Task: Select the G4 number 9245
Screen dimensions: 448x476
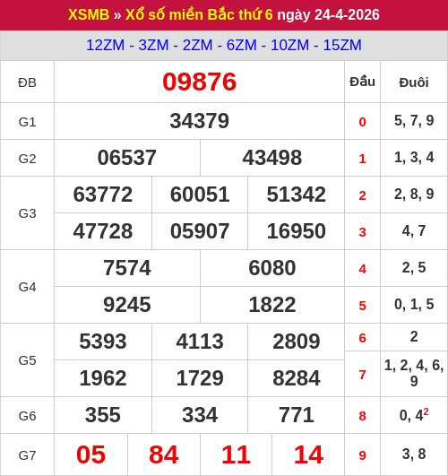Action: pyautogui.click(x=127, y=305)
